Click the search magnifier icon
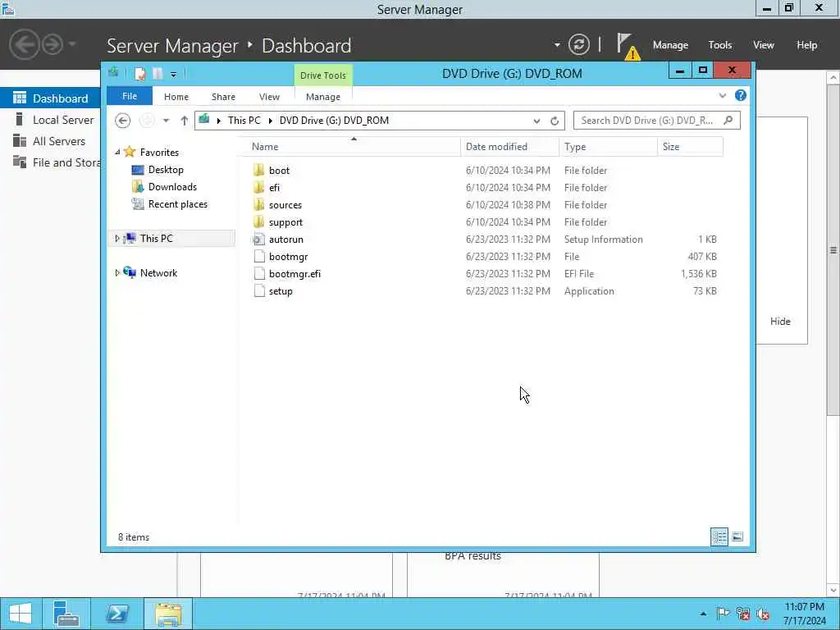The image size is (840, 630). coord(728,121)
